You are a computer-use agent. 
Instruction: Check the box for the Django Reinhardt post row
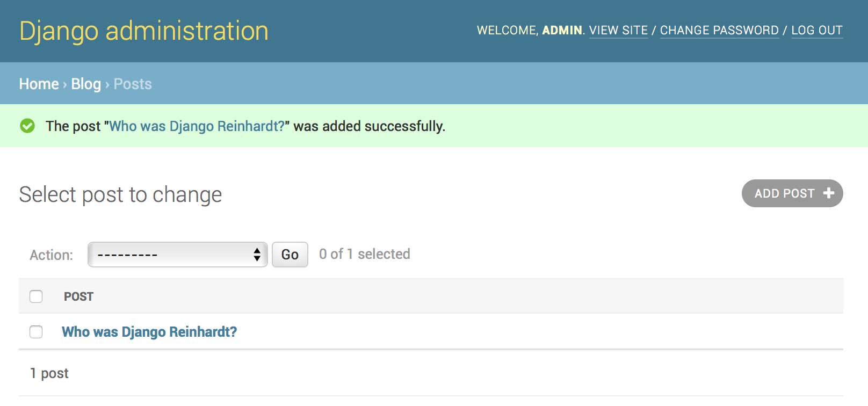36,332
